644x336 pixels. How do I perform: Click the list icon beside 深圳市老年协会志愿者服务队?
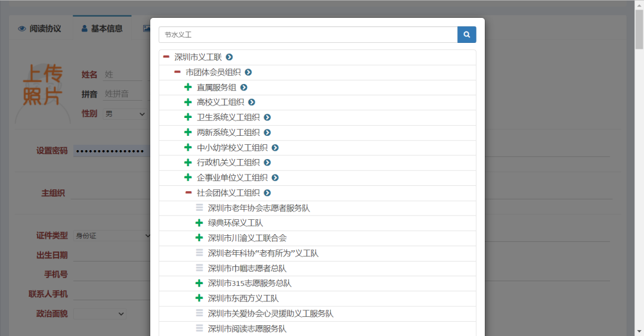(x=199, y=207)
